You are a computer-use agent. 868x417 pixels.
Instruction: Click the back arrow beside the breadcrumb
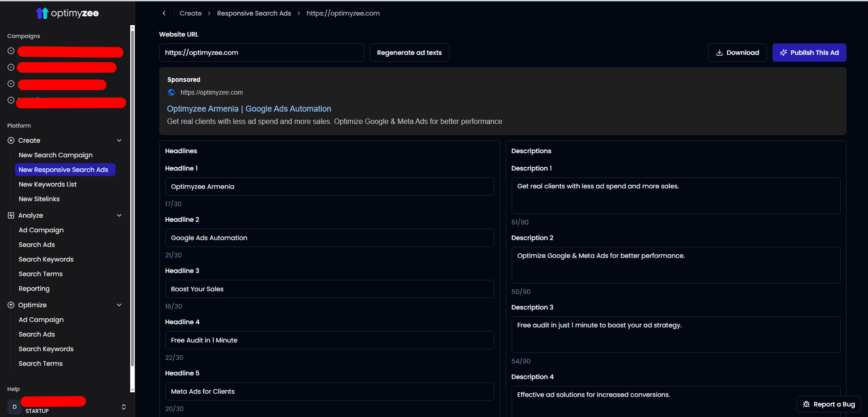(164, 13)
